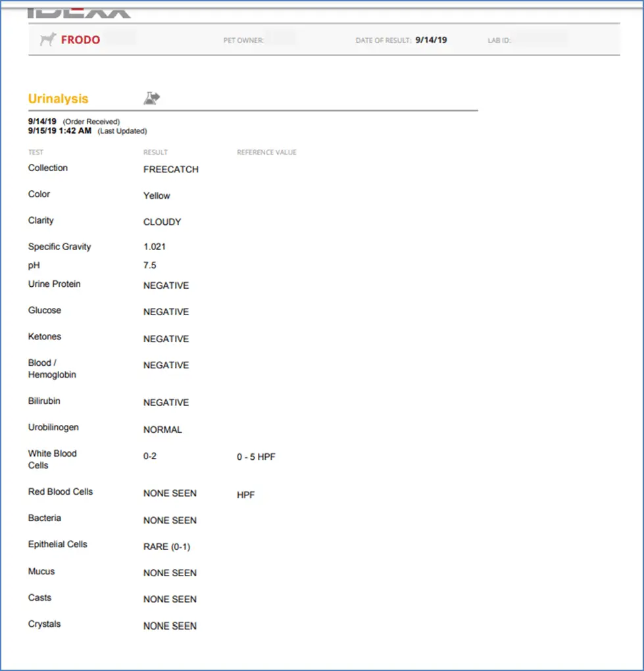Select the pH value 7.5
644x671 pixels.
[149, 266]
